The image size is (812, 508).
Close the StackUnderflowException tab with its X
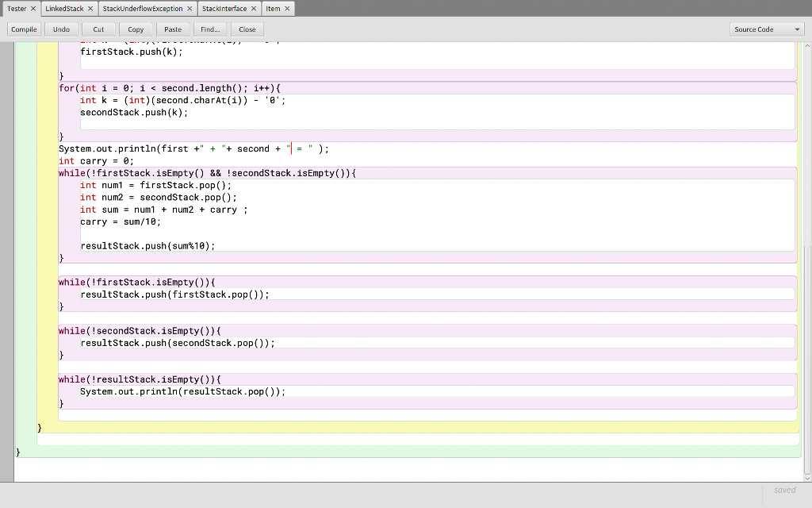(190, 9)
